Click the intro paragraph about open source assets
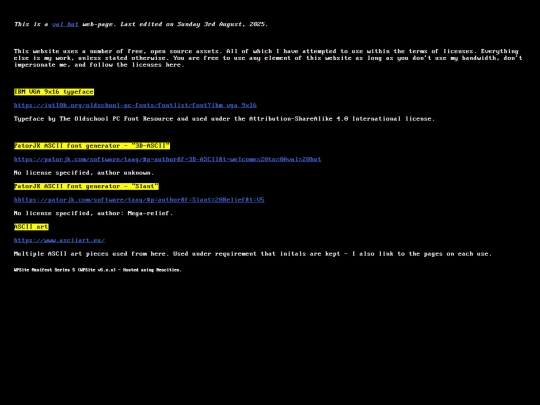 tap(268, 58)
